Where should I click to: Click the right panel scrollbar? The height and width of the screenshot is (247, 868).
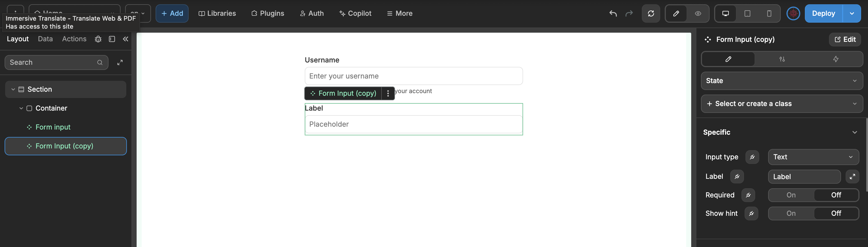[867, 155]
